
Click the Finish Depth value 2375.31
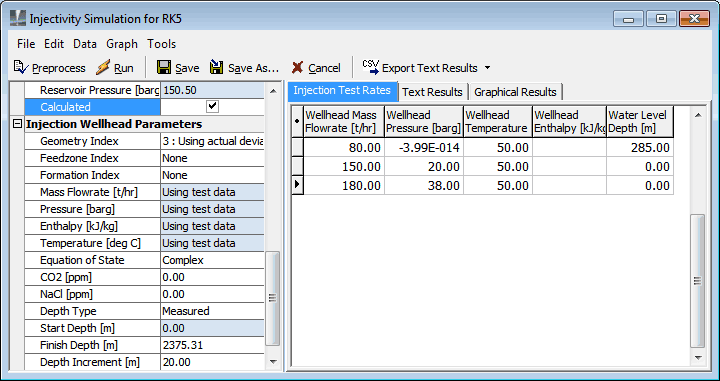(212, 345)
